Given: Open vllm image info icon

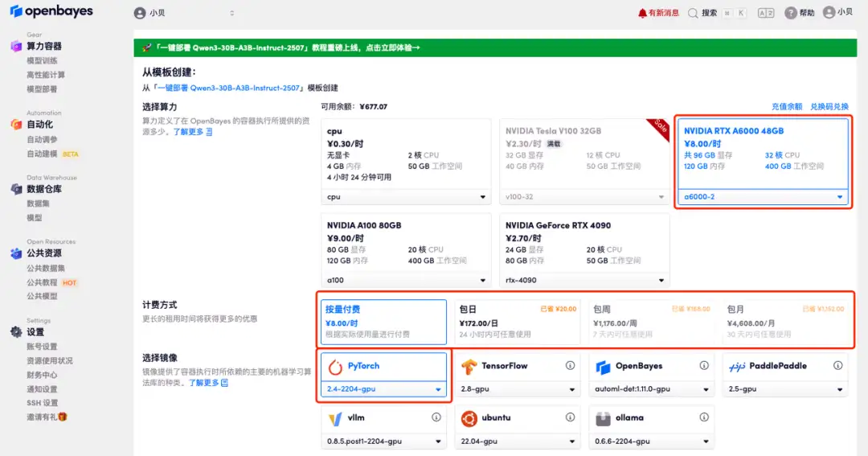Looking at the screenshot, I should click(x=436, y=417).
